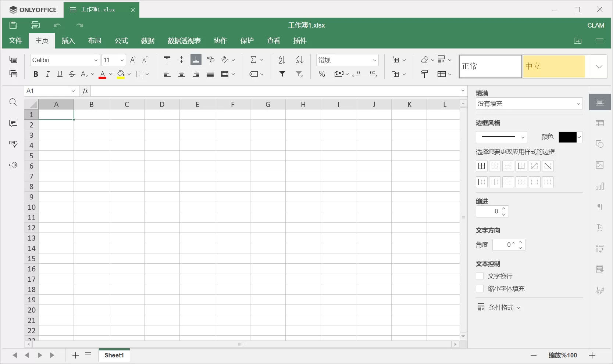The image size is (613, 364).
Task: Switch to the 插入 ribbon tab
Action: tap(68, 41)
